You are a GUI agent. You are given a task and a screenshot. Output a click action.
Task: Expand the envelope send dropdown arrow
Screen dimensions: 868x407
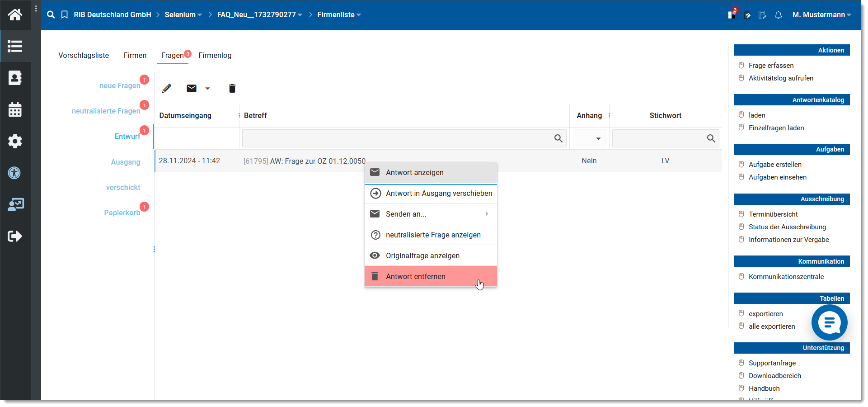point(208,89)
